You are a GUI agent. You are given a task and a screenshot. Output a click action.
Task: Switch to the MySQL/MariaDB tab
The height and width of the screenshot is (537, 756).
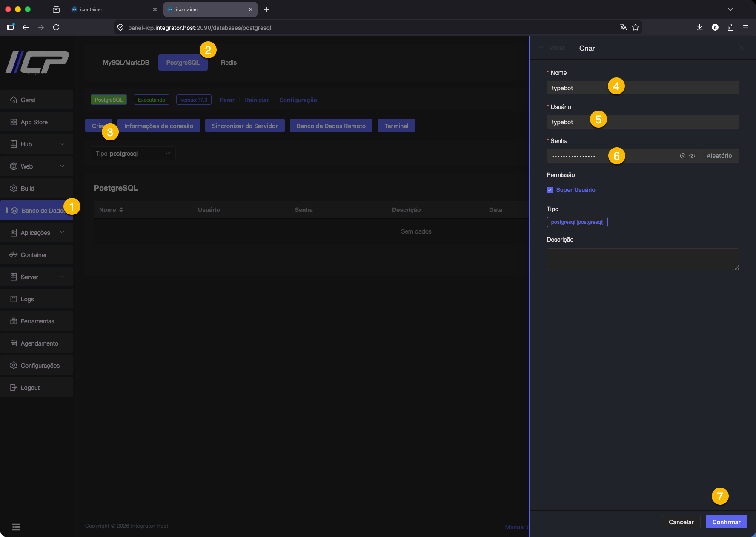[x=126, y=63]
